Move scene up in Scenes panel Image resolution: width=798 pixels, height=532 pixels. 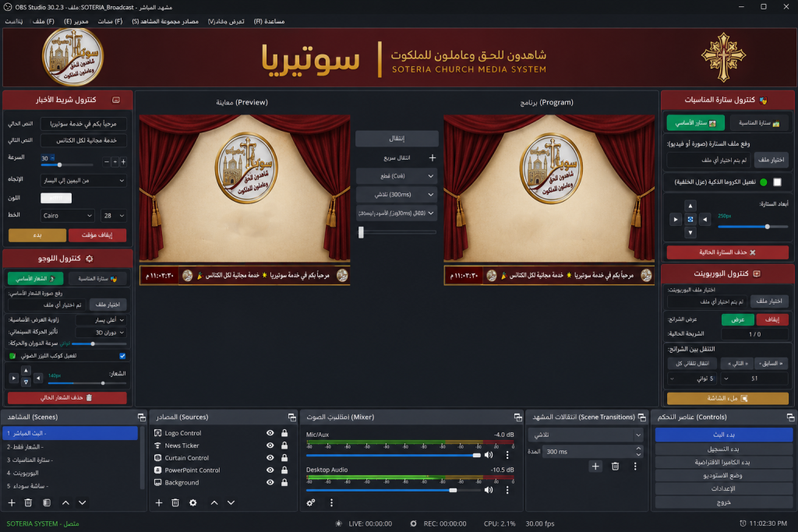65,502
